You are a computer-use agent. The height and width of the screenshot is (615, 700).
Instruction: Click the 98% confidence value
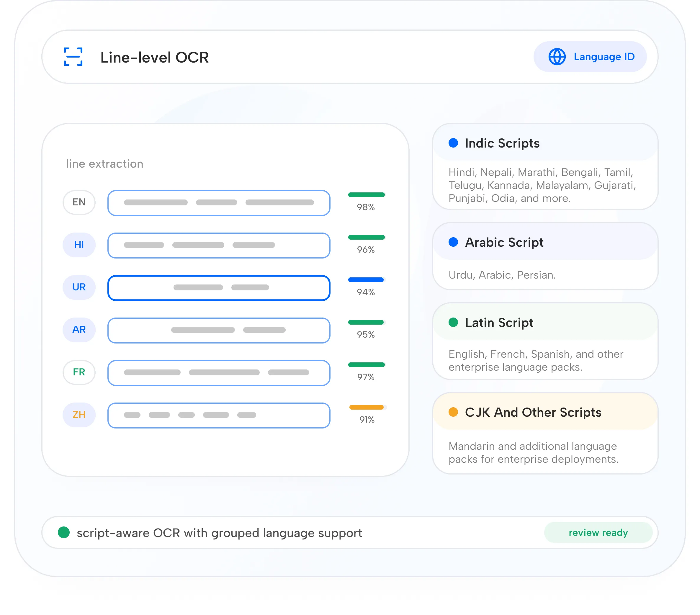click(x=366, y=207)
